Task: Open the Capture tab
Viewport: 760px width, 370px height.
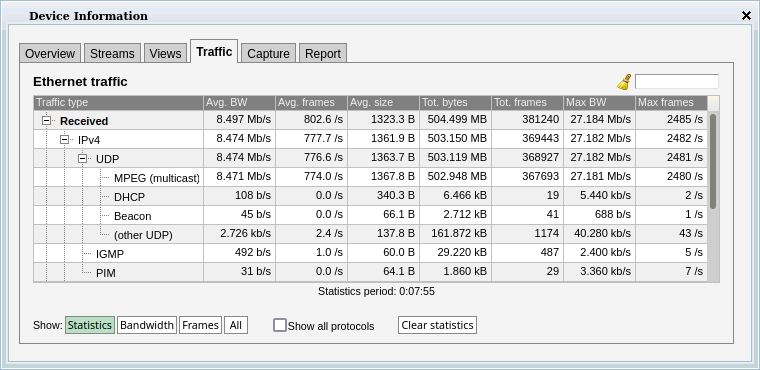Action: pyautogui.click(x=269, y=53)
